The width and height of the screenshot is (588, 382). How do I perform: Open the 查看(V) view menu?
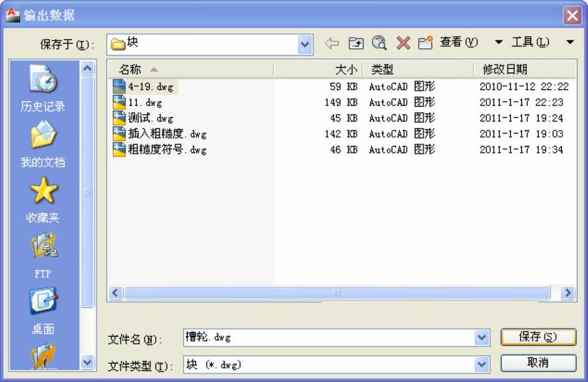(459, 42)
